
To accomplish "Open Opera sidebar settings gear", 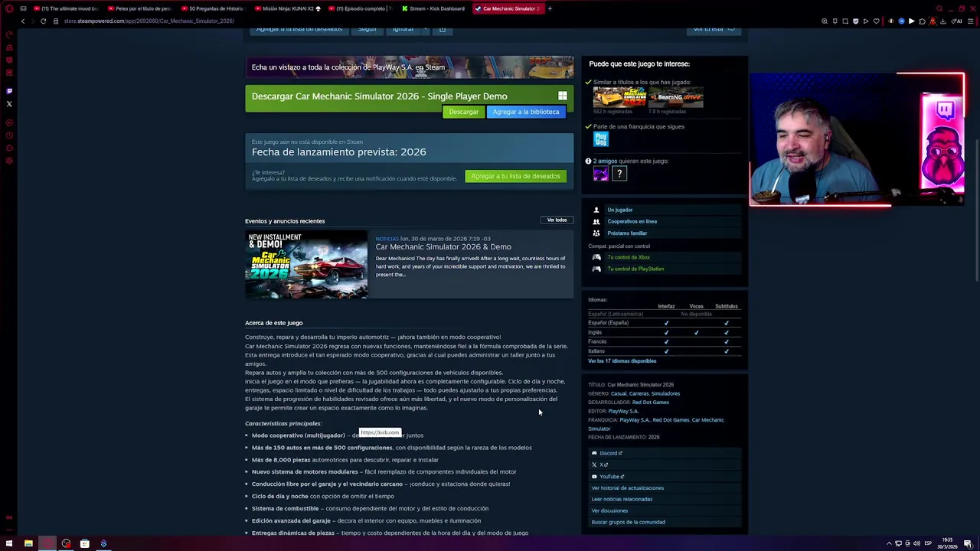I will click(9, 161).
